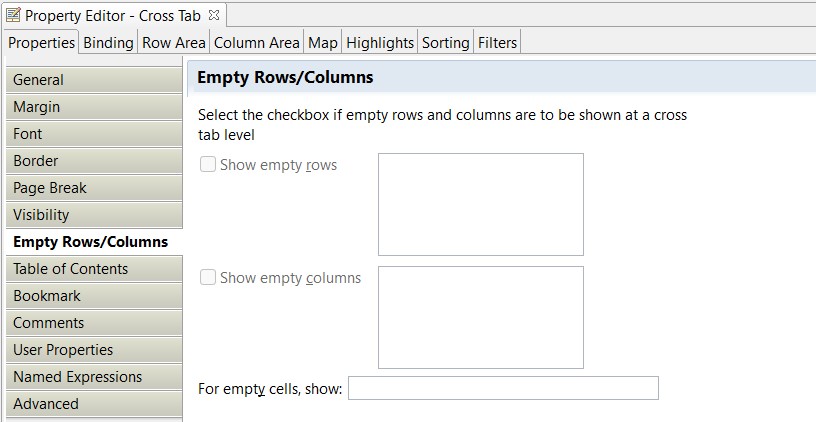
Task: Close the Property Editor - Cross Tab view
Action: point(214,15)
